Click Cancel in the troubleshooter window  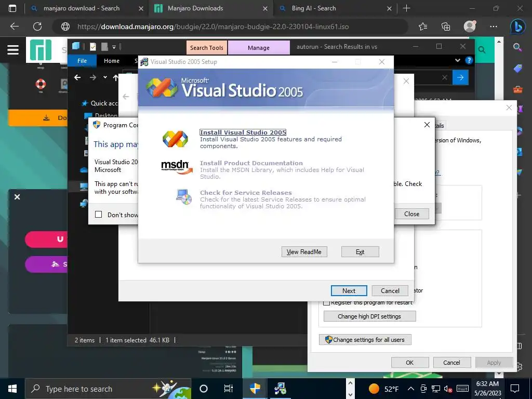[x=390, y=291]
